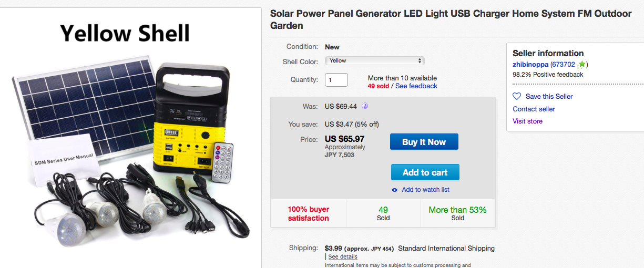Click the Add to watch list text

pyautogui.click(x=425, y=190)
